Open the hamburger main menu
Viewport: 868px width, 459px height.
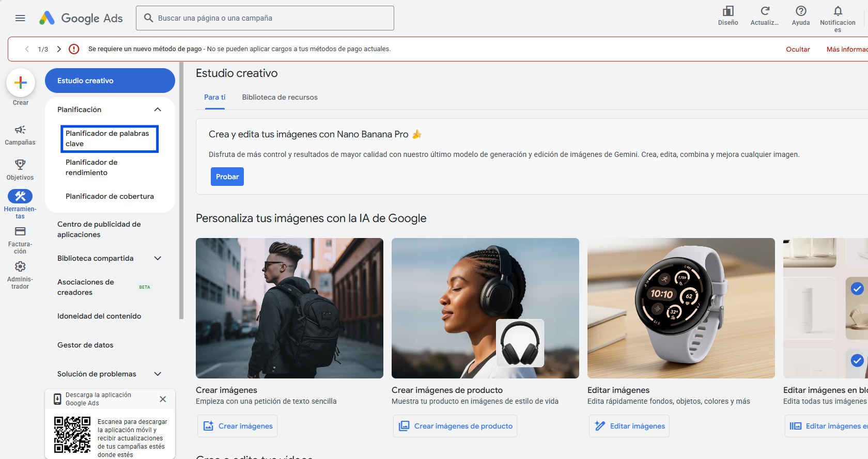(x=20, y=18)
